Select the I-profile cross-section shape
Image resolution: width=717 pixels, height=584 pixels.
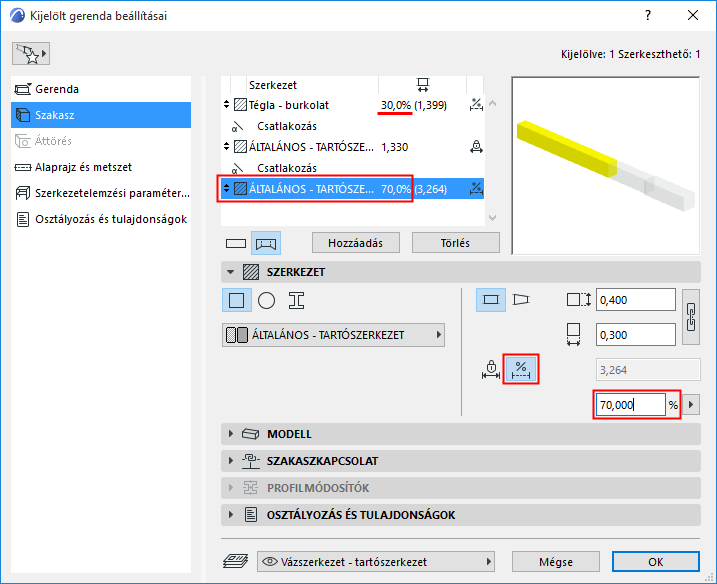click(x=296, y=300)
